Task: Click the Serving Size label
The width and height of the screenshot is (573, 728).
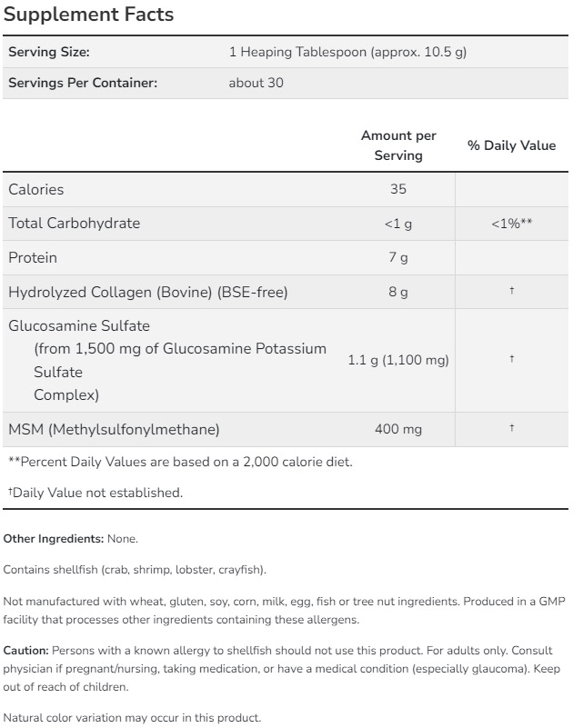Action: 49,53
